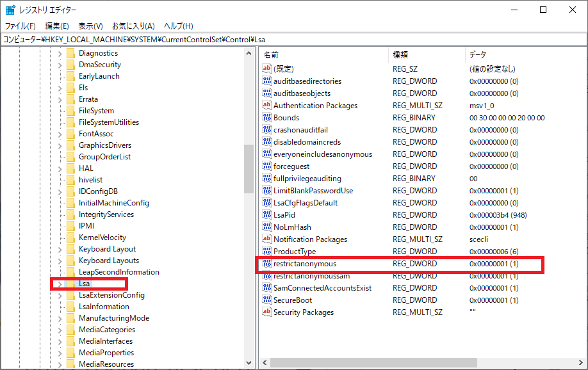This screenshot has width=588, height=370.
Task: Select the restrictanonymoussam value name
Action: pyautogui.click(x=312, y=276)
